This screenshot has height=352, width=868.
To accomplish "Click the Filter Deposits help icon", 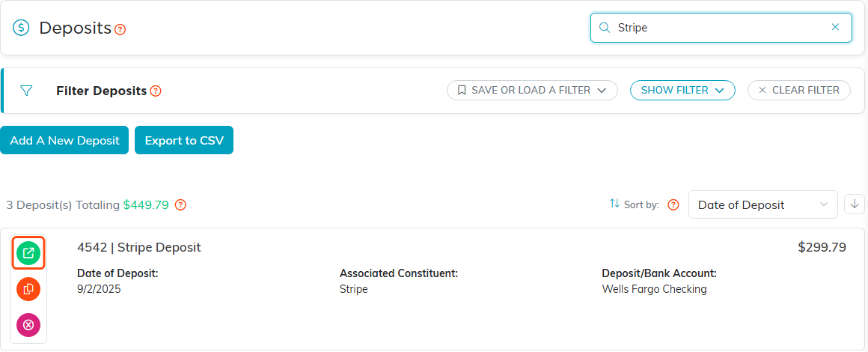I will [x=156, y=91].
